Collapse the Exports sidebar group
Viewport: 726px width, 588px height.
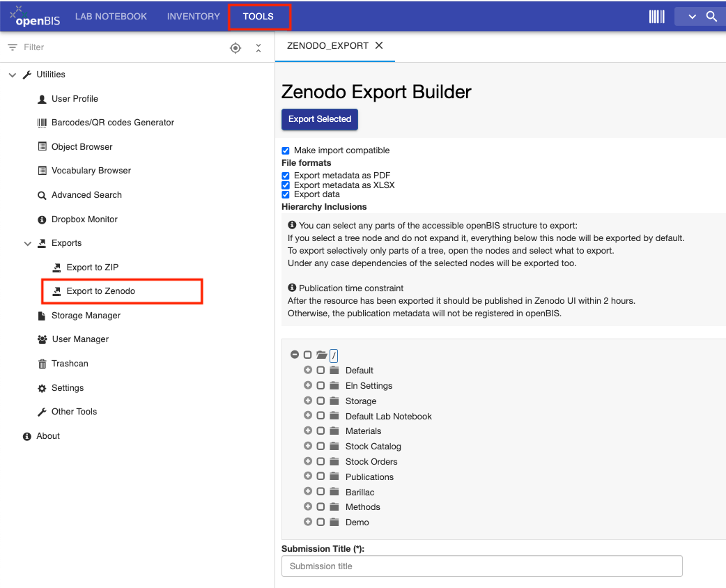(28, 244)
